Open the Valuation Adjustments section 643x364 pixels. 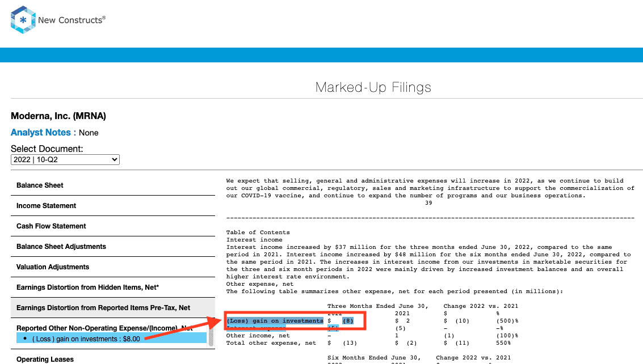[x=113, y=267]
